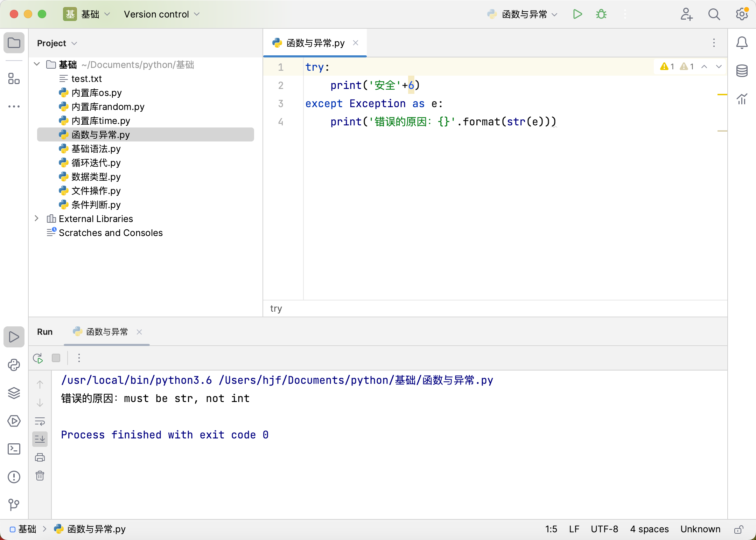Viewport: 756px width, 540px height.
Task: Toggle soft-wrap in the Run console
Action: click(x=40, y=421)
